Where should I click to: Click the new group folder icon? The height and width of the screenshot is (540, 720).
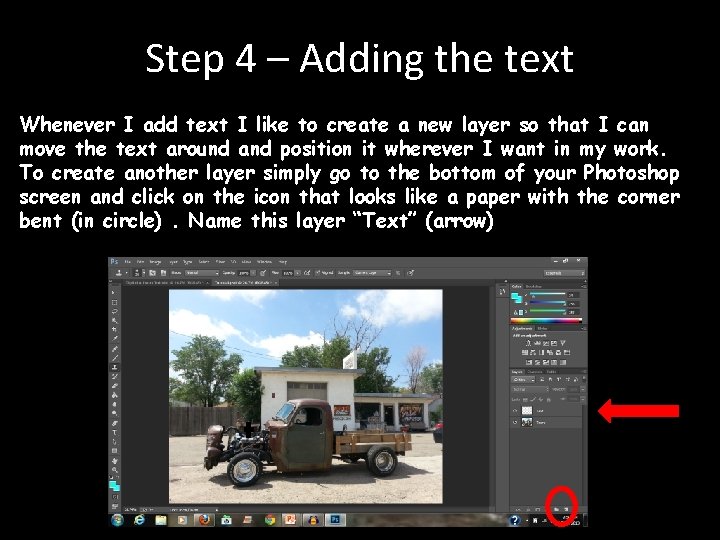pos(556,509)
